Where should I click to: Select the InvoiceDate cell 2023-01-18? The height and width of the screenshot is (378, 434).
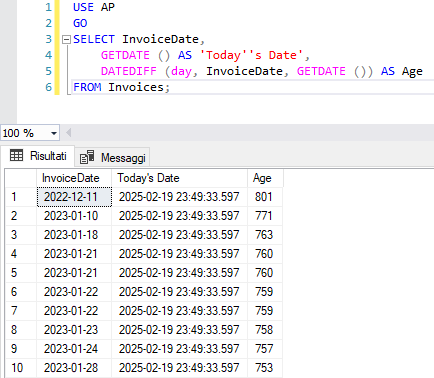coord(74,235)
